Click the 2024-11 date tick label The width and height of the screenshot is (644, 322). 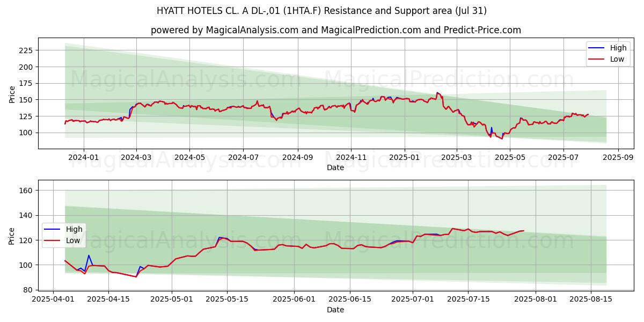(x=351, y=157)
